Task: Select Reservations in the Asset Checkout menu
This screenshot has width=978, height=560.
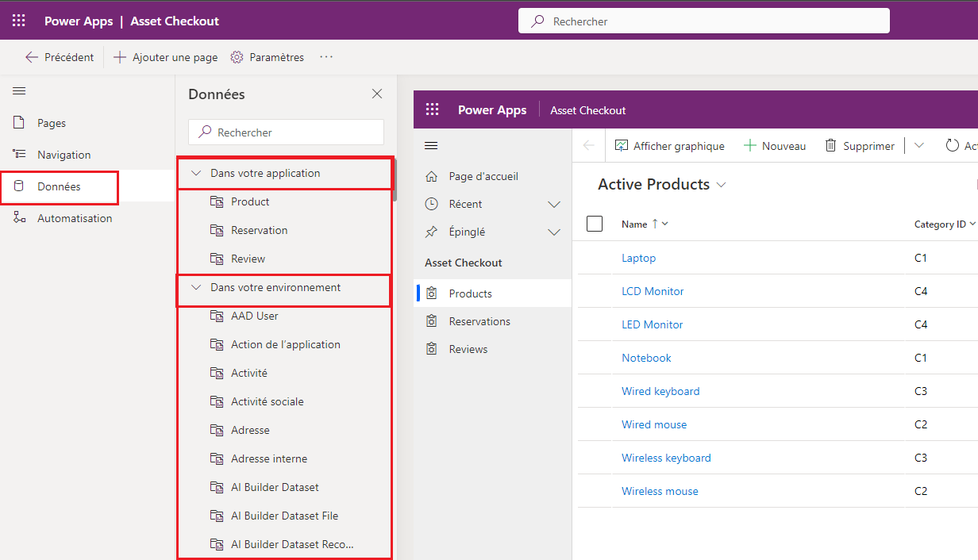Action: pyautogui.click(x=479, y=321)
